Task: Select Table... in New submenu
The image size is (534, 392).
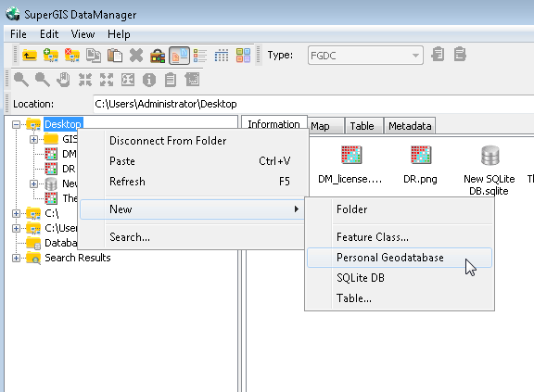Action: pyautogui.click(x=400, y=298)
